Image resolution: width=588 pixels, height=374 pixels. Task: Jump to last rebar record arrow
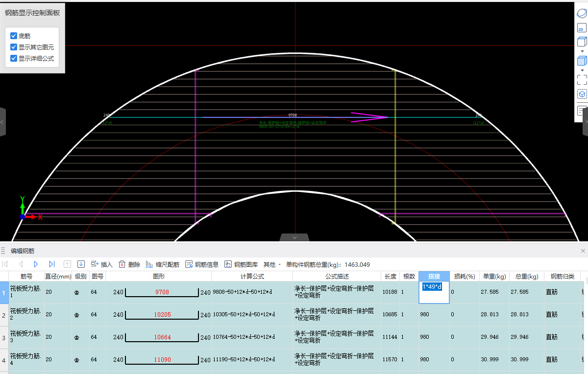51,264
